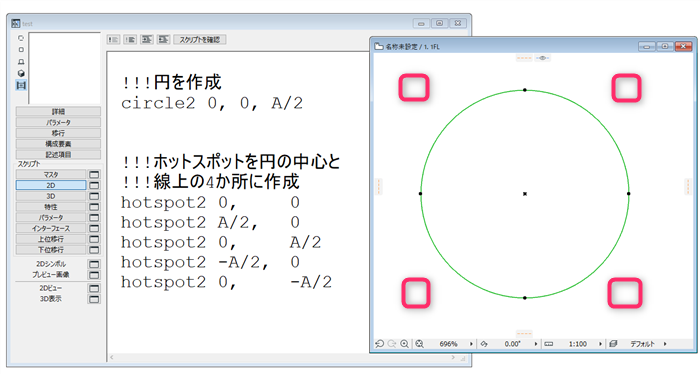Click the comment-out toolbar icon
The height and width of the screenshot is (374, 700).
pos(113,40)
